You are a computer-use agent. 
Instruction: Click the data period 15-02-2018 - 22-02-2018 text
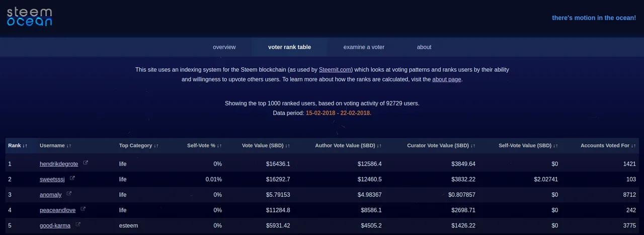[x=339, y=113]
